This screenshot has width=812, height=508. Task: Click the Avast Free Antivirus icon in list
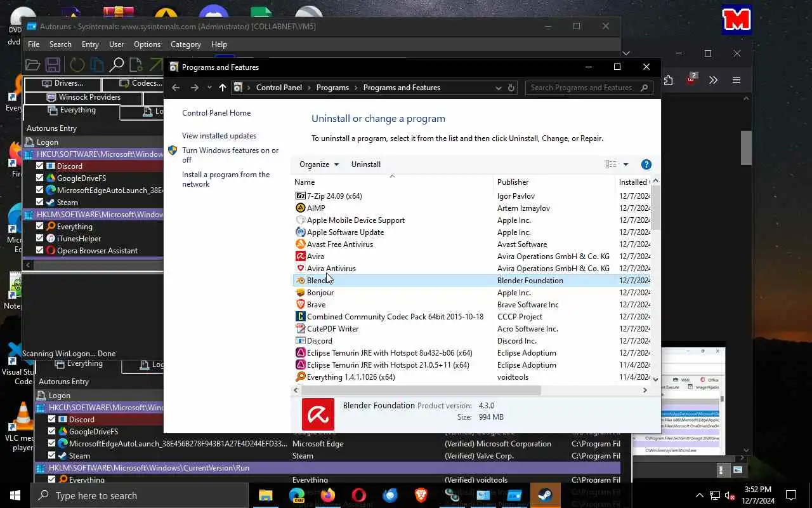click(301, 244)
